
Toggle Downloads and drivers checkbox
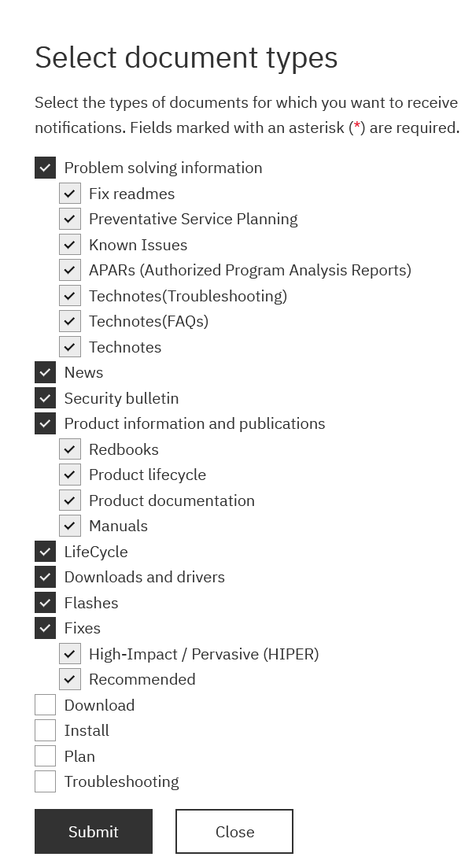pyautogui.click(x=46, y=577)
